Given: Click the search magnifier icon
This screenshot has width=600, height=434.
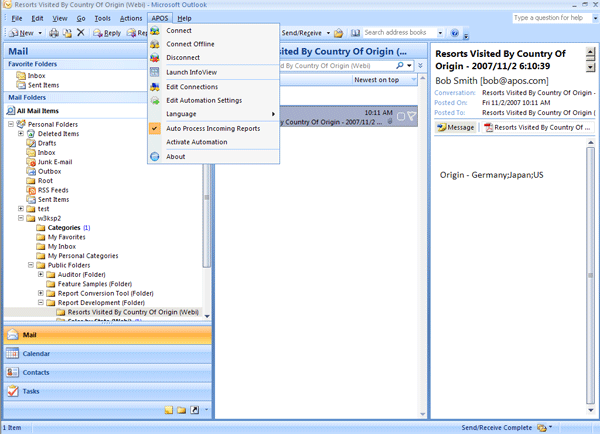Looking at the screenshot, I should [400, 65].
